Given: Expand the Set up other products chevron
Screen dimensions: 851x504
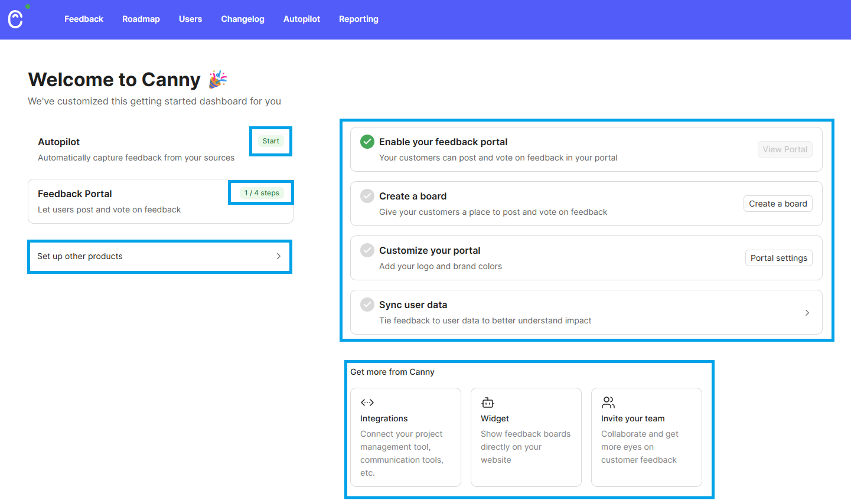Looking at the screenshot, I should pos(279,256).
